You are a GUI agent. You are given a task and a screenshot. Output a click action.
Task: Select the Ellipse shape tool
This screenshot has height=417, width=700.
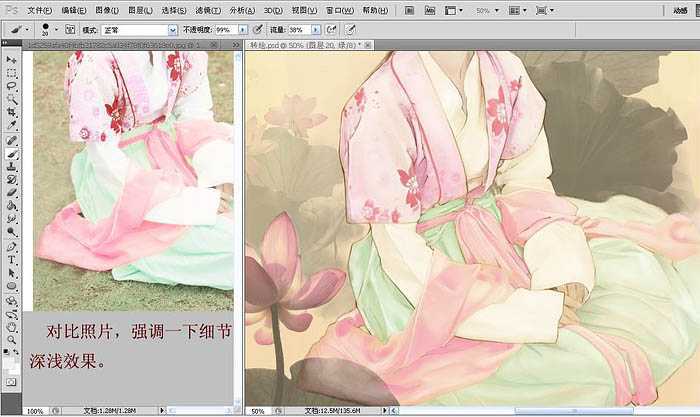[12, 286]
